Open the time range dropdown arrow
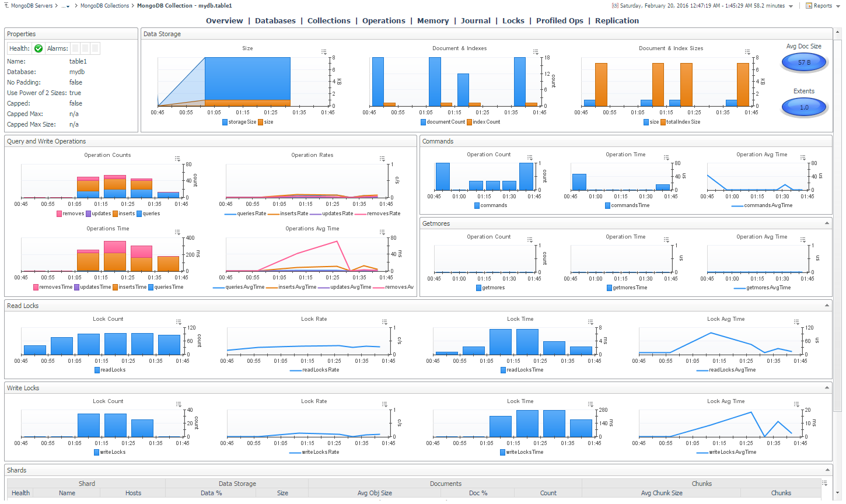Image resolution: width=846 pixels, height=504 pixels. tap(791, 6)
